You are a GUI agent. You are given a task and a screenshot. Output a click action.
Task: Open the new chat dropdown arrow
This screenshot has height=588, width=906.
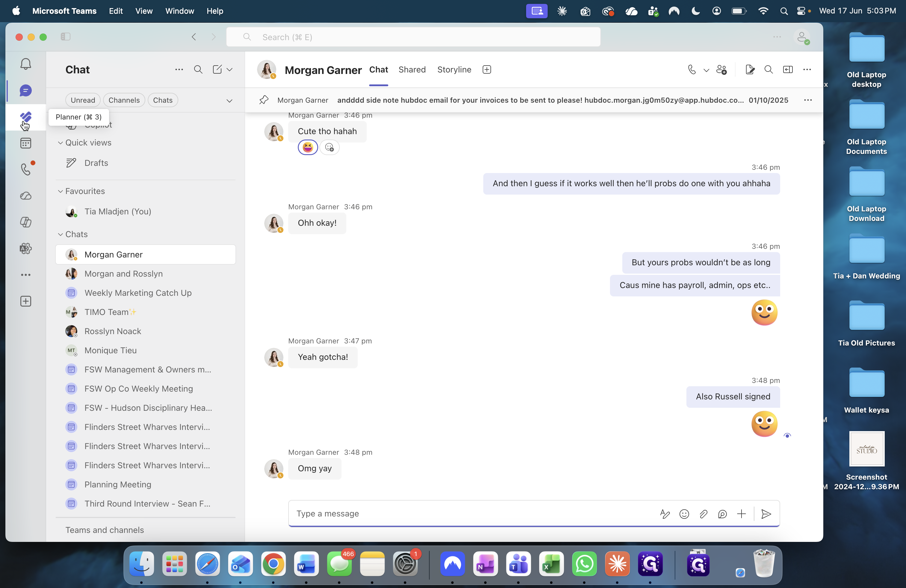(x=229, y=69)
